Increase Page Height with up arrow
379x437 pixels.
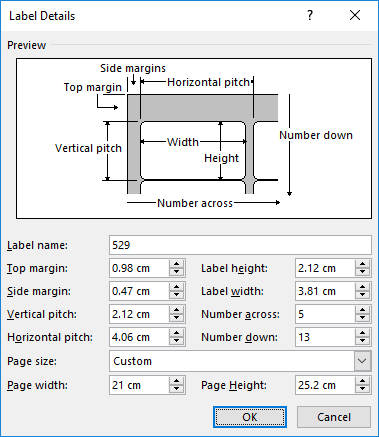tap(362, 381)
